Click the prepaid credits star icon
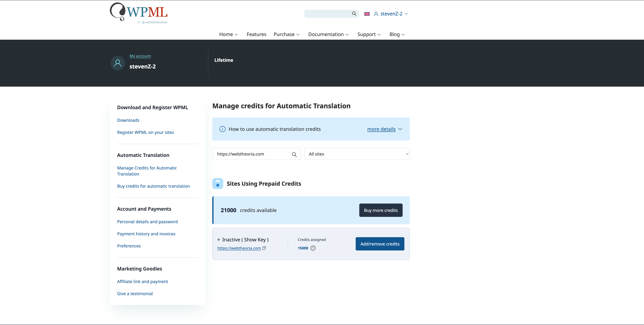The width and height of the screenshot is (644, 325). [217, 184]
